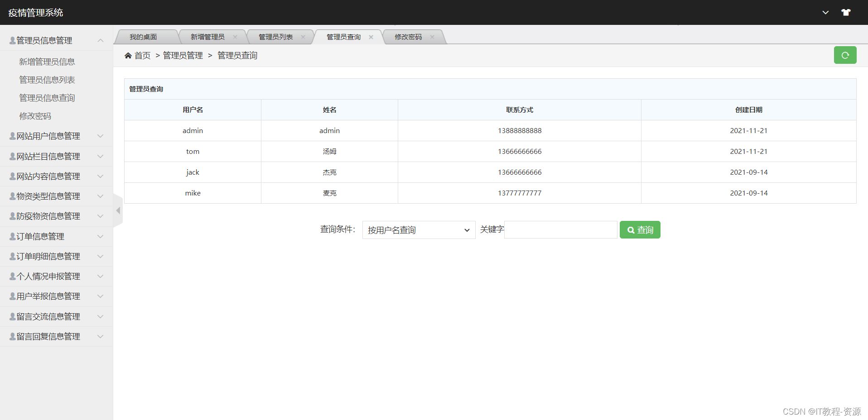Click the 用户名 column header

pyautogui.click(x=193, y=110)
